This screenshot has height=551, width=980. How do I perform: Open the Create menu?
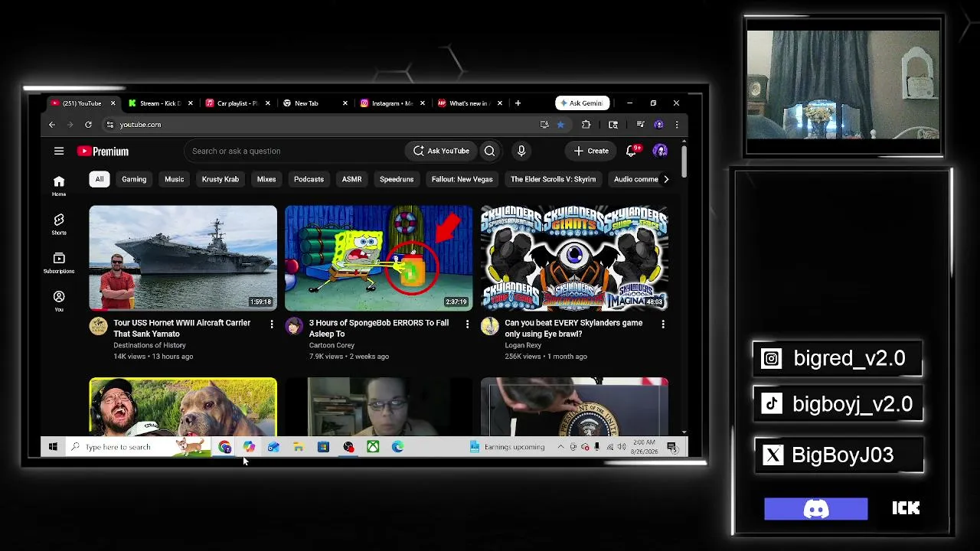point(591,151)
